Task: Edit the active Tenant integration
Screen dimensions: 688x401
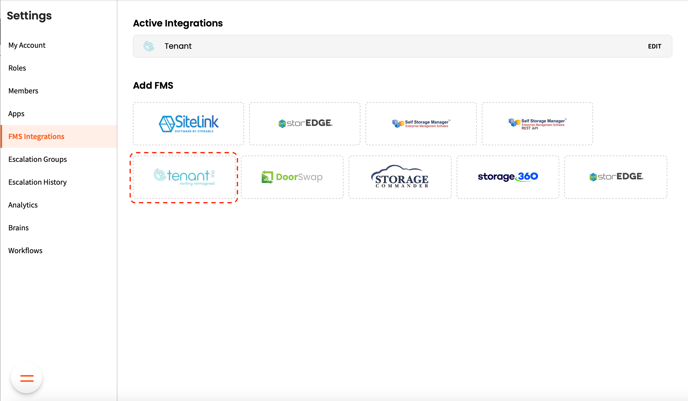Action: point(654,46)
